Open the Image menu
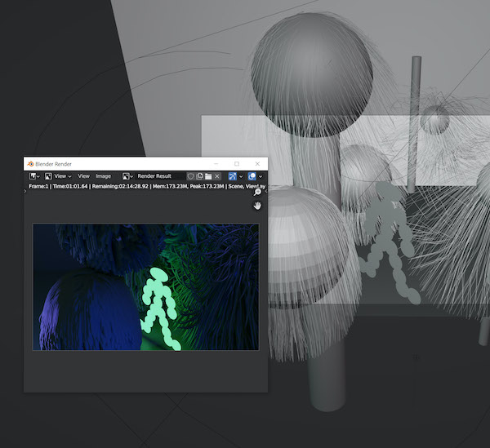Viewport: 490px width, 448px height. coord(104,176)
